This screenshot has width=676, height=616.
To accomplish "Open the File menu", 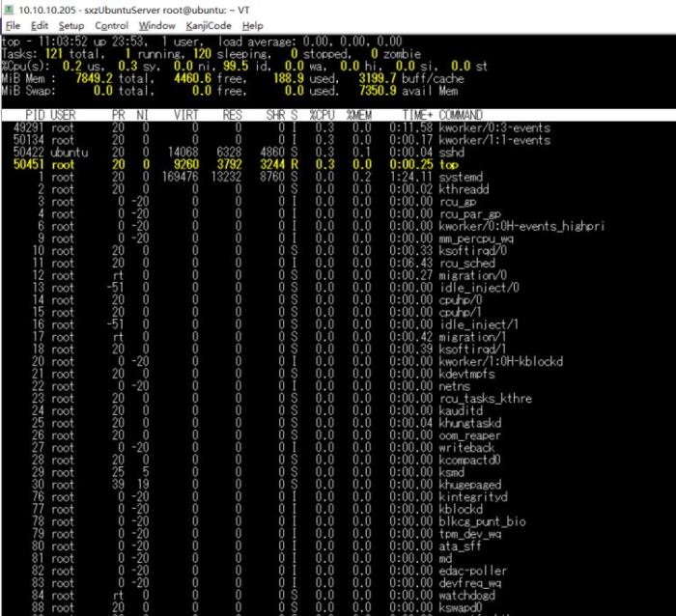I will (x=13, y=26).
